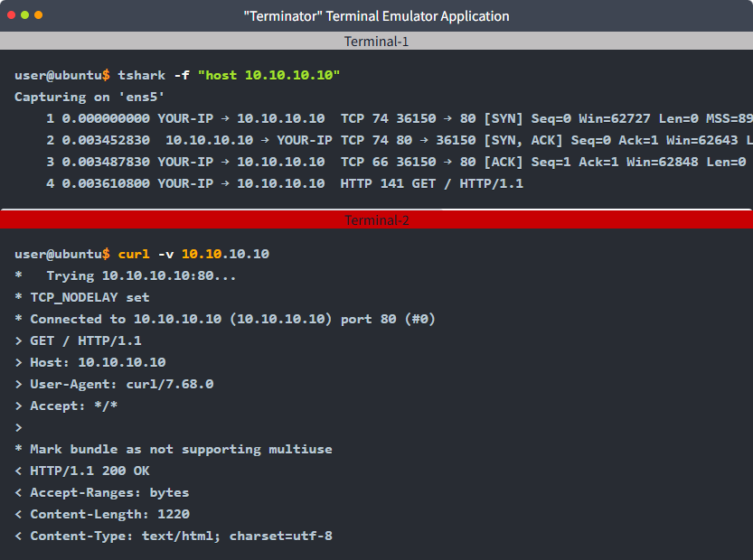Image resolution: width=753 pixels, height=560 pixels.
Task: Click the "HTTP/1.1 200 OK" response line
Action: click(89, 471)
